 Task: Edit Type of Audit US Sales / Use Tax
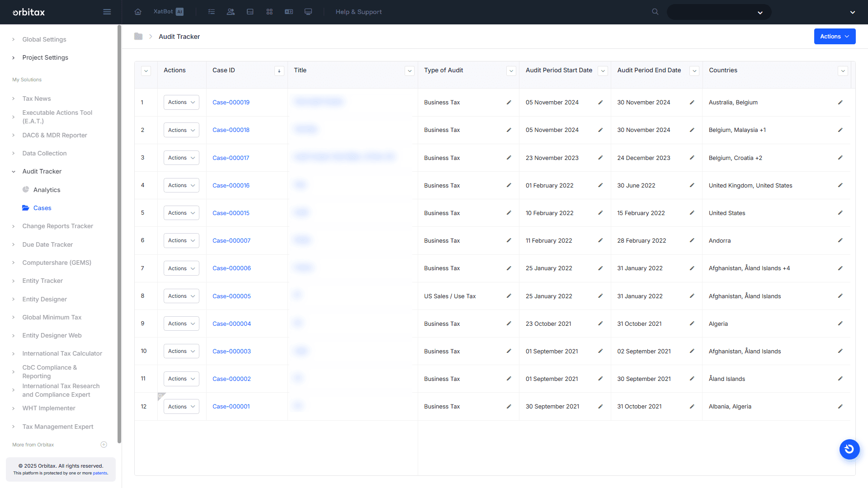pos(509,296)
